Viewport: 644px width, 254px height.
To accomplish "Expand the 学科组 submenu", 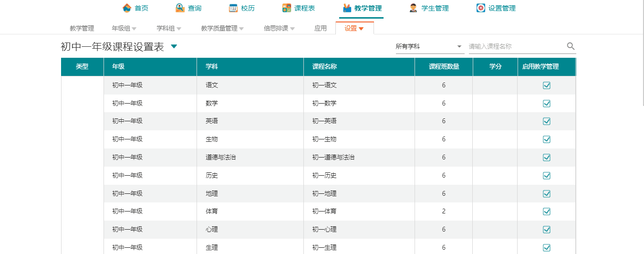I will click(169, 28).
